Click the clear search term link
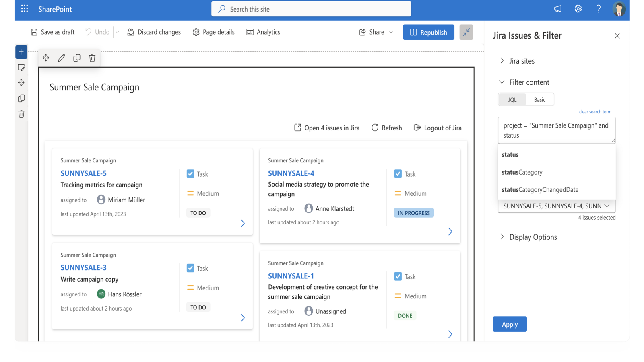644x362 pixels. (x=595, y=112)
